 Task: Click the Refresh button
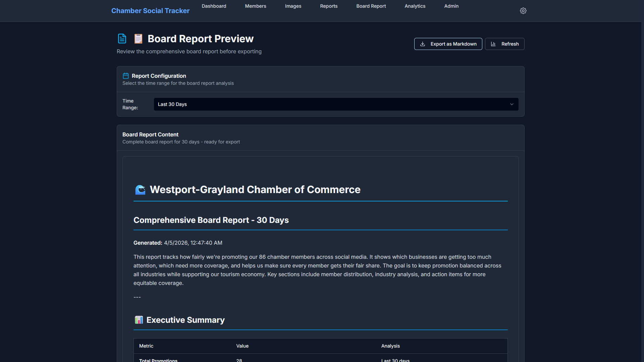click(x=505, y=44)
